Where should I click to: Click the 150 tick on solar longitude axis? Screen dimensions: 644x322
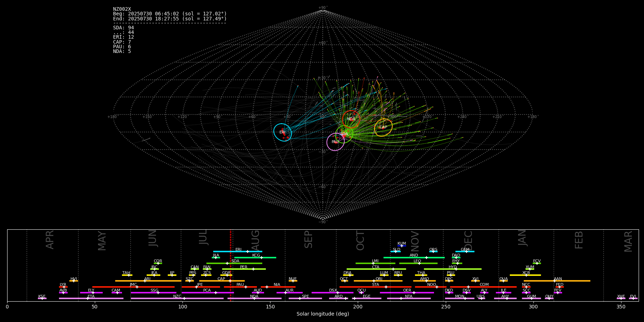[x=270, y=307]
